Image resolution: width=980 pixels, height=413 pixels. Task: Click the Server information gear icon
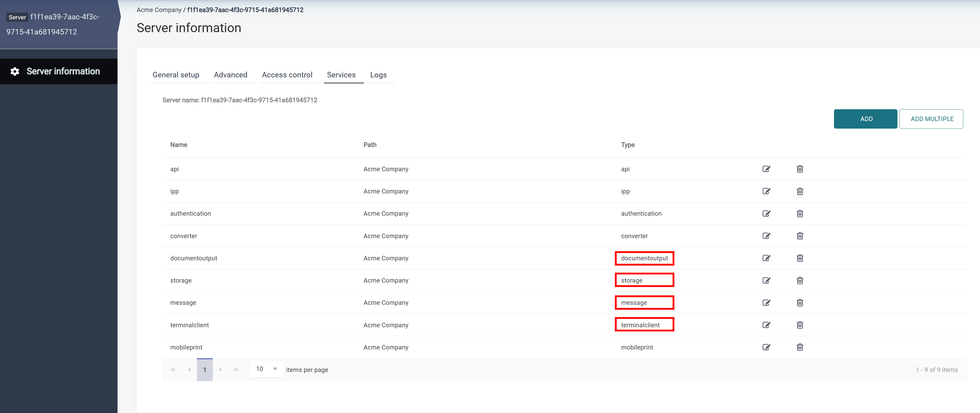pos(15,72)
